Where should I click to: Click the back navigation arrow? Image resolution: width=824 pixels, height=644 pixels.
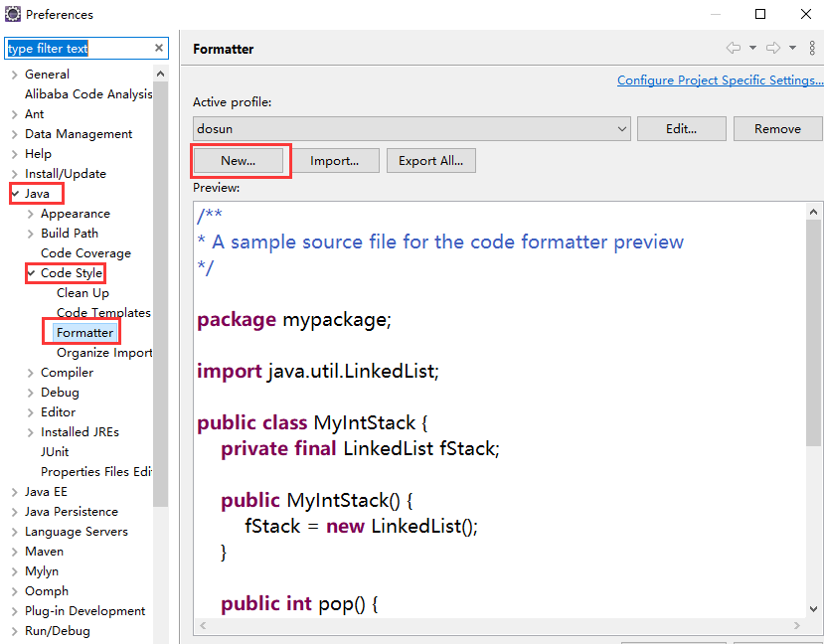pyautogui.click(x=734, y=47)
